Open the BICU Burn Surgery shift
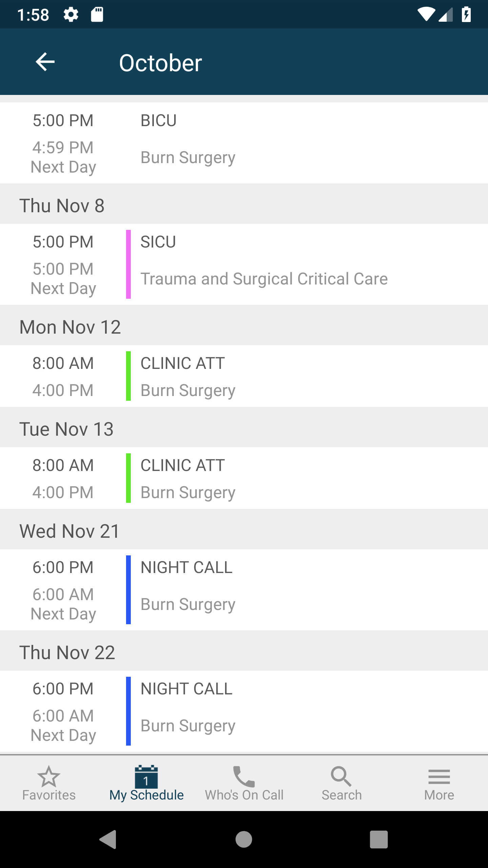This screenshot has height=868, width=488. pos(244,143)
